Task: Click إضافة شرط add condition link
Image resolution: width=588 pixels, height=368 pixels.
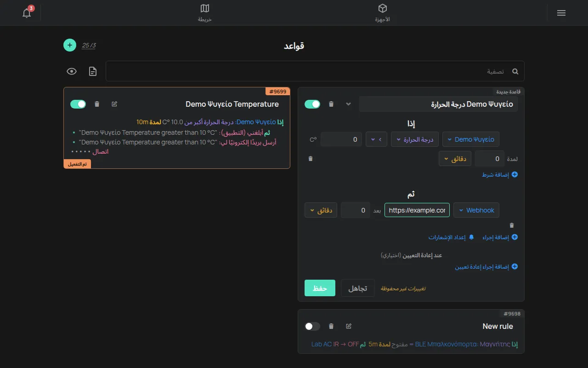Action: (x=500, y=175)
